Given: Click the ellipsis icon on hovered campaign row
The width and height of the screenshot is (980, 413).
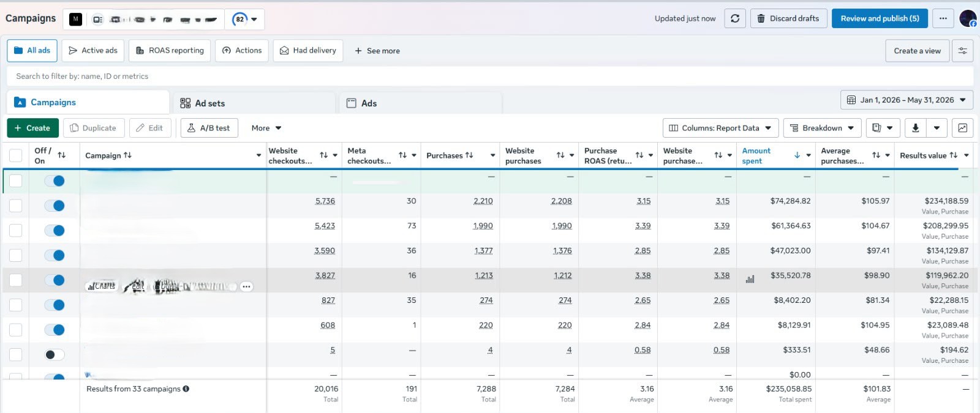Looking at the screenshot, I should (246, 286).
